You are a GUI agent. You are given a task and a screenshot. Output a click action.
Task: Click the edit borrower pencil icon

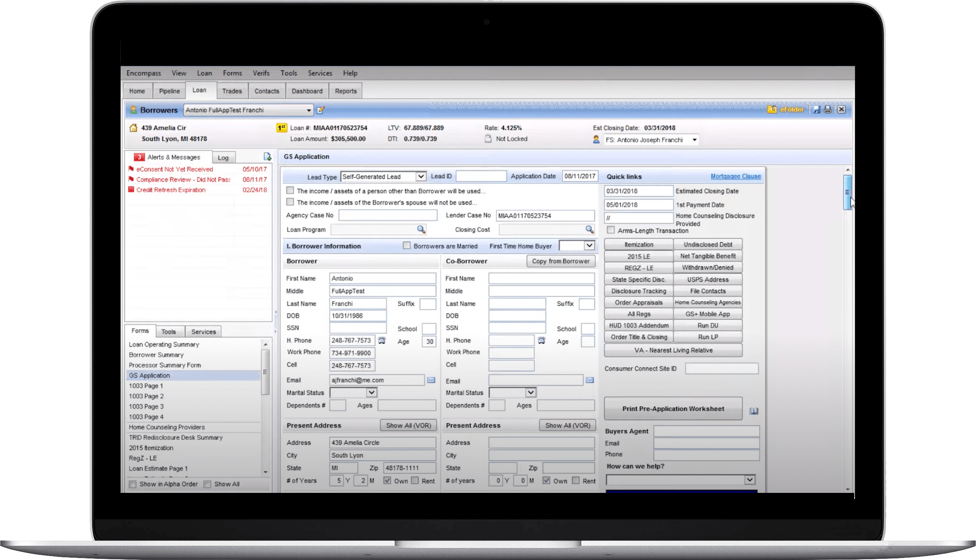321,110
